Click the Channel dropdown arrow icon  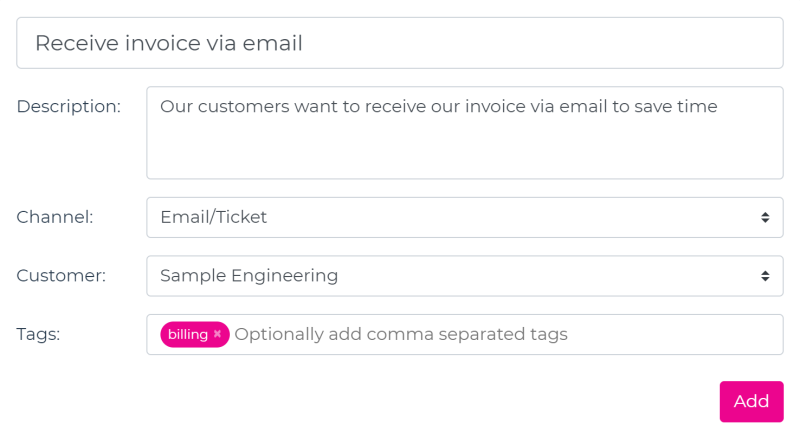pos(764,217)
